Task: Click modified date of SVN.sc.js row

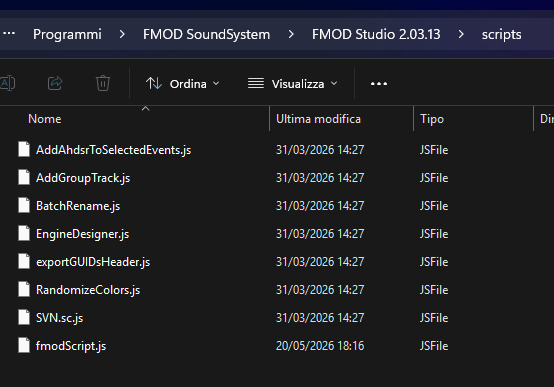Action: [320, 318]
